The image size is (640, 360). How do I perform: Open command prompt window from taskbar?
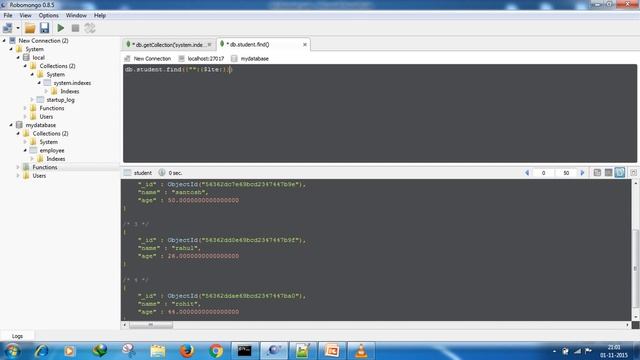coord(244,351)
